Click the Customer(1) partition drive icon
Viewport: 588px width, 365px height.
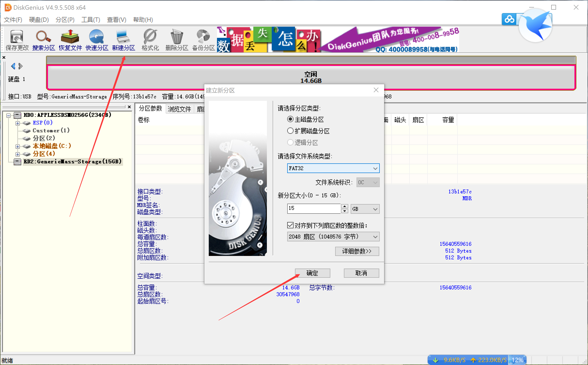click(26, 131)
